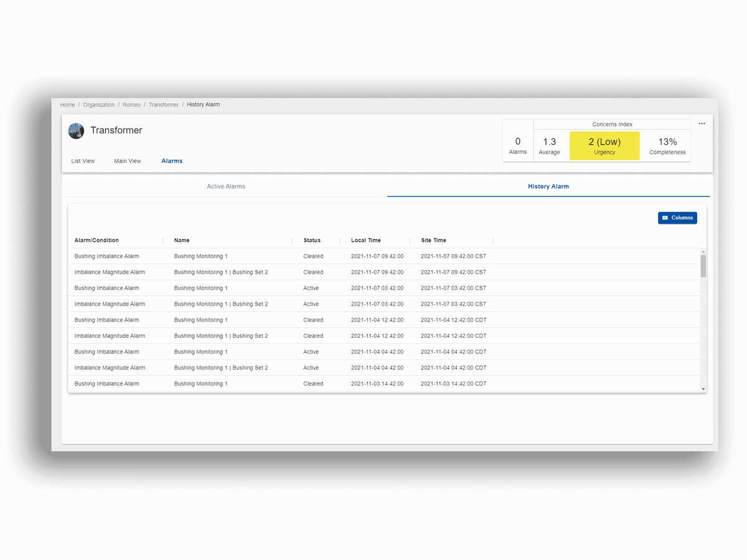Click Active status for Bushing Imbalance Alarm 2021-11-07 03:42:00
The width and height of the screenshot is (747, 560).
(x=311, y=288)
